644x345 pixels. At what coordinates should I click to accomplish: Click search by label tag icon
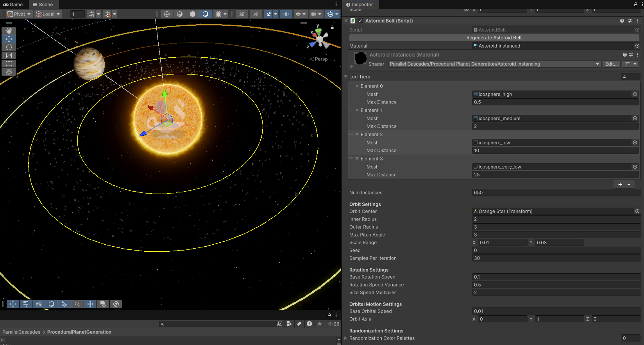[x=299, y=324]
